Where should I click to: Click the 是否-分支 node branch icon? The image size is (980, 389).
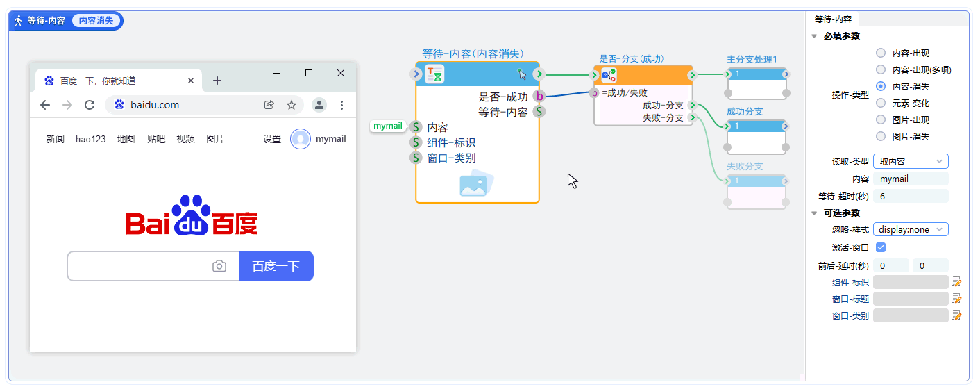pos(609,74)
